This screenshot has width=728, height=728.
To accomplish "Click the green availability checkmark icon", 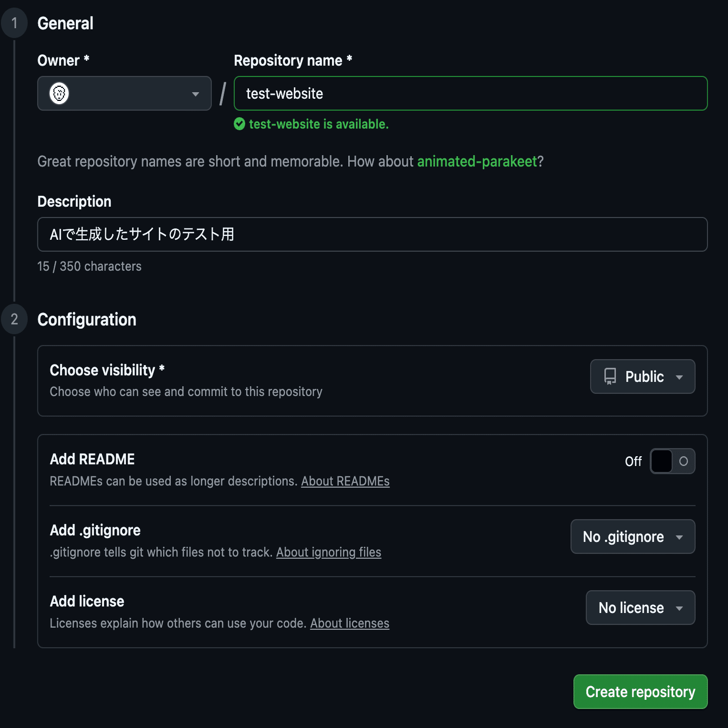I will tap(239, 124).
